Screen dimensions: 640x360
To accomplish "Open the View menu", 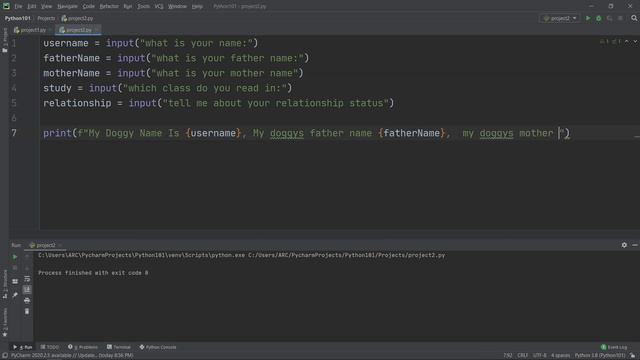I will (47, 7).
